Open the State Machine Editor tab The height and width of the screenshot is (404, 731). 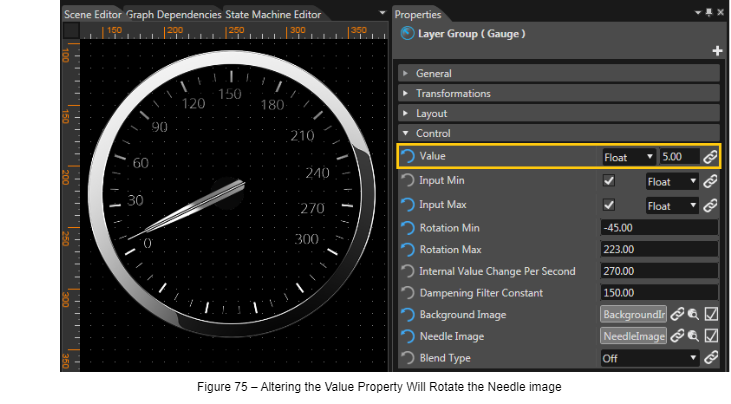(273, 14)
